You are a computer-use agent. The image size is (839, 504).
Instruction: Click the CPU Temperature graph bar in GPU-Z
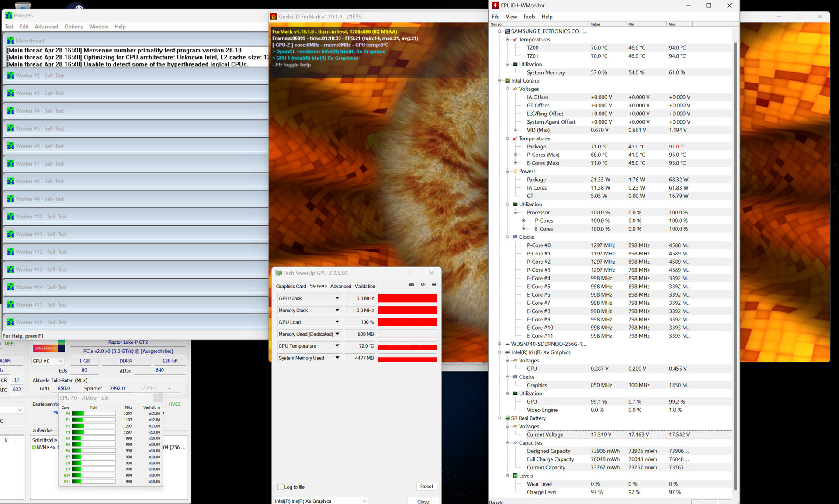(407, 346)
